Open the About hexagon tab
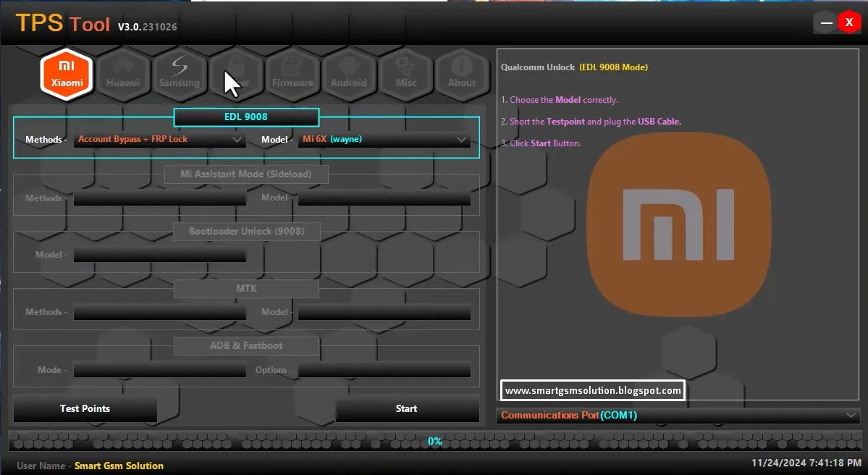 pyautogui.click(x=462, y=74)
